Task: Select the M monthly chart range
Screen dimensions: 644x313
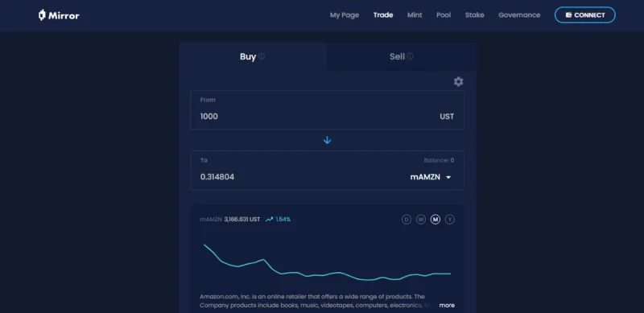Action: pos(436,220)
